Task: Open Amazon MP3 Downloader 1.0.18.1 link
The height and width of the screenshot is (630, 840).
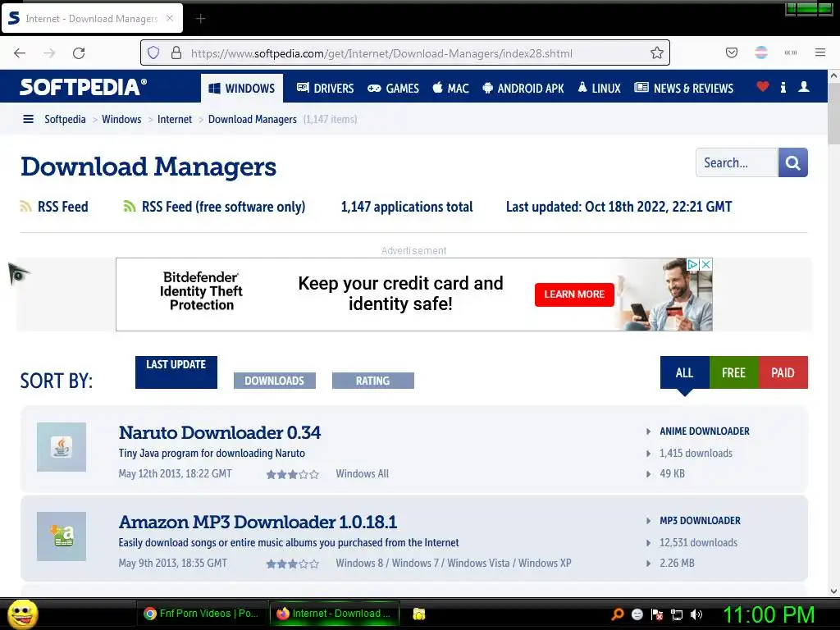Action: (258, 522)
